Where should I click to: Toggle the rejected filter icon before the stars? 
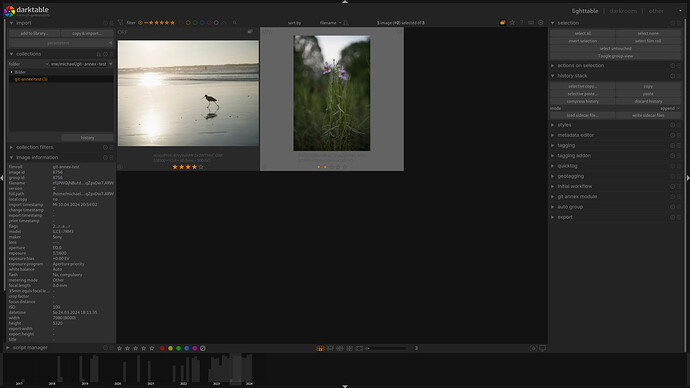point(140,22)
